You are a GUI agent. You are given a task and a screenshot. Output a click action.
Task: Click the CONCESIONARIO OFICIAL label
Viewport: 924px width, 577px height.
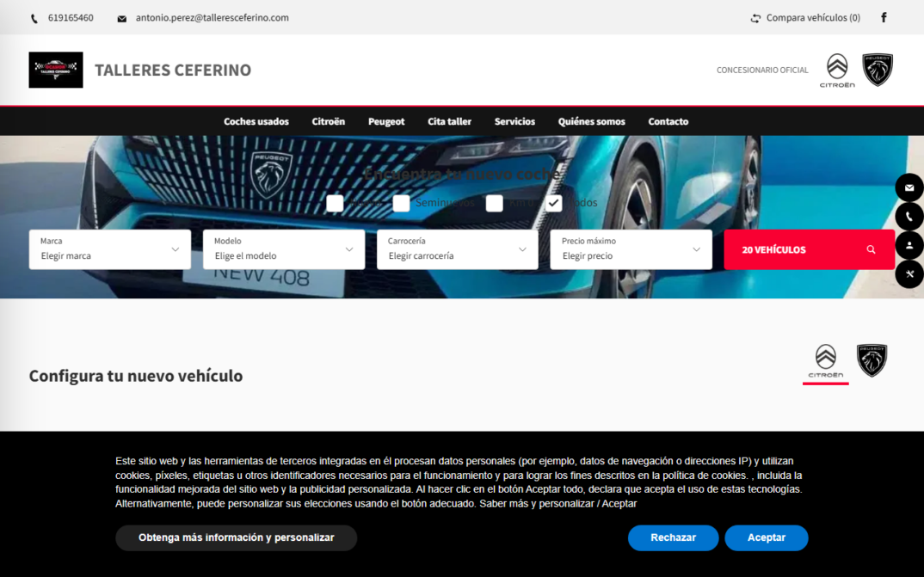point(762,70)
